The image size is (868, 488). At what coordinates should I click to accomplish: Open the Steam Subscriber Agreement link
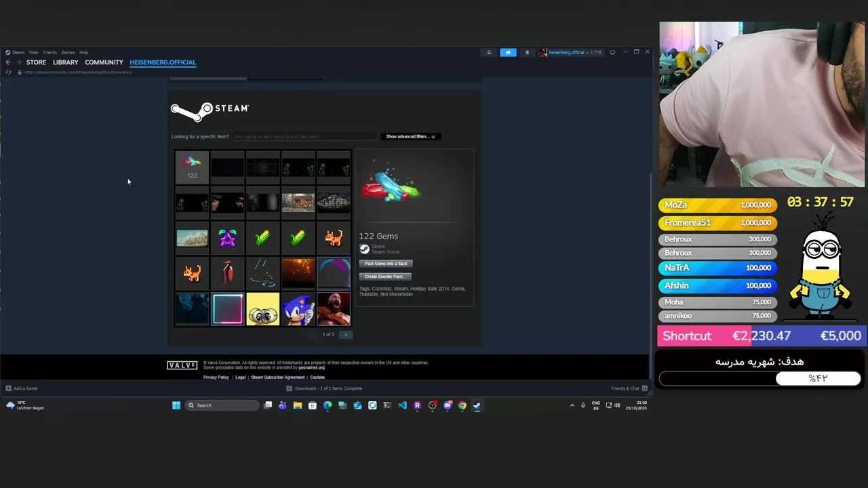coord(278,378)
